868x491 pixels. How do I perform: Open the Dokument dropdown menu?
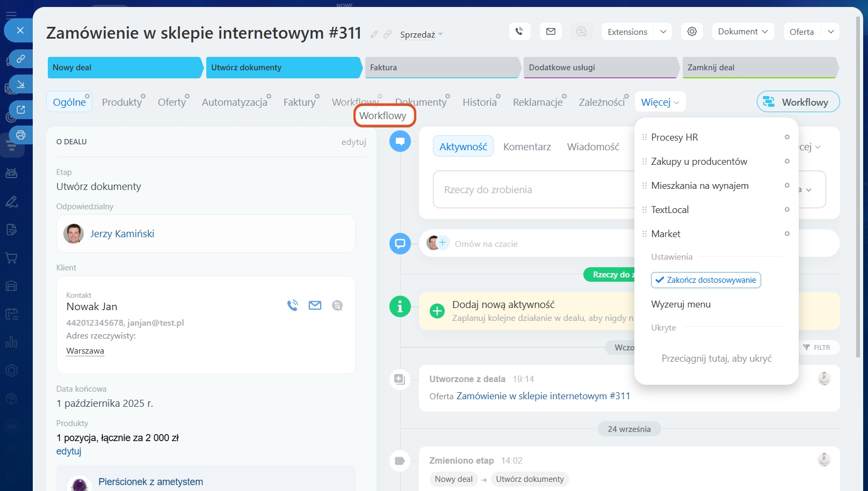coord(743,32)
